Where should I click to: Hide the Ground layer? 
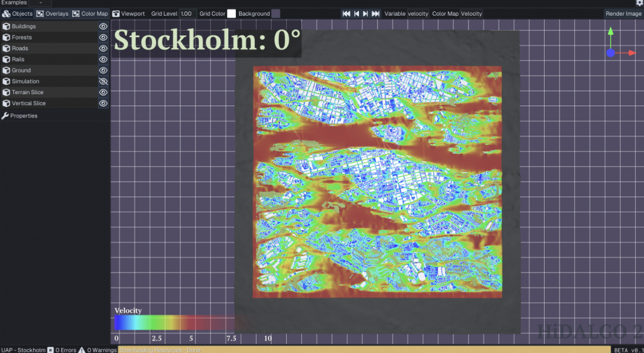(103, 70)
